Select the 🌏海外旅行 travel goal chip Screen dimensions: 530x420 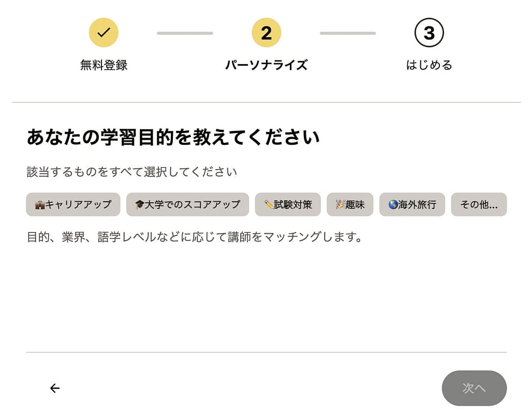pyautogui.click(x=412, y=205)
